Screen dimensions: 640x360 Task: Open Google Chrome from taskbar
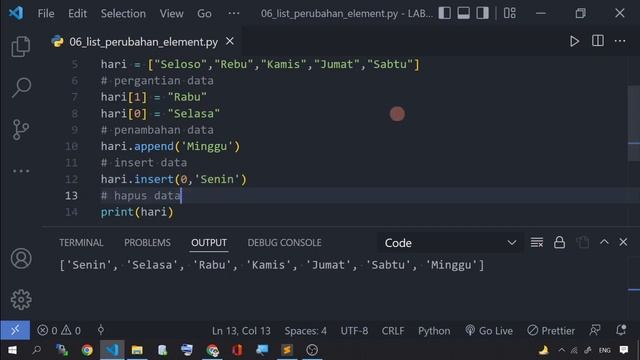tap(87, 350)
